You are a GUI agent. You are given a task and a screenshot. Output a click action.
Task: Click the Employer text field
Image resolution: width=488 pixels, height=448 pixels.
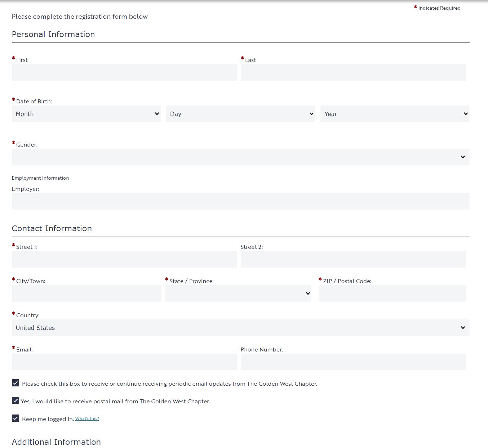coord(240,201)
